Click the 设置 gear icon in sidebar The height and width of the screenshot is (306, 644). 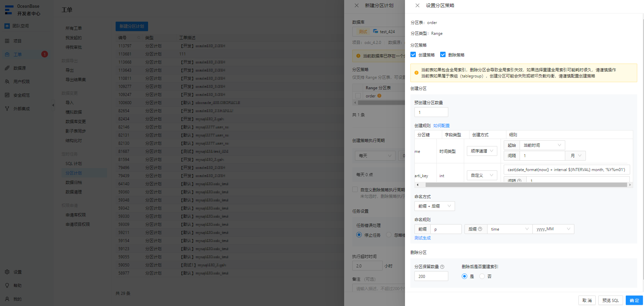(7, 272)
